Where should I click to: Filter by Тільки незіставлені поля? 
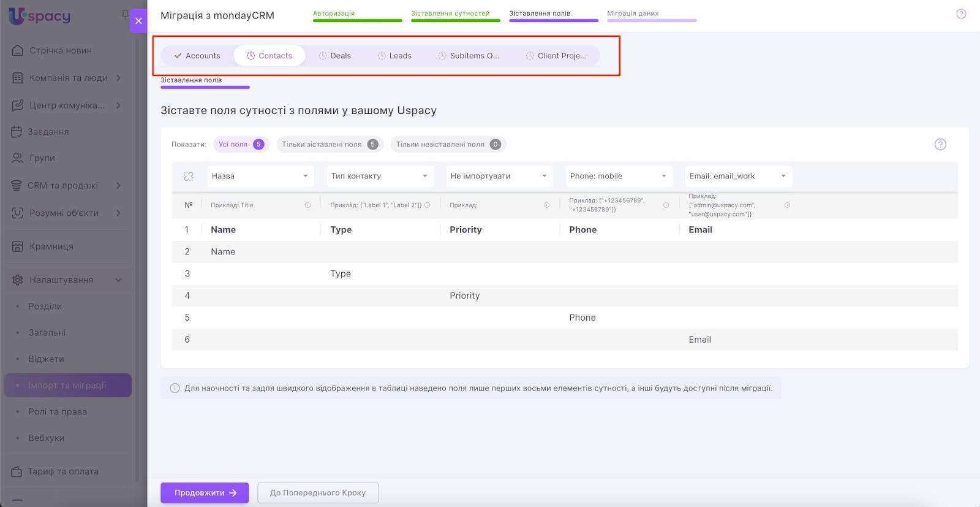448,145
